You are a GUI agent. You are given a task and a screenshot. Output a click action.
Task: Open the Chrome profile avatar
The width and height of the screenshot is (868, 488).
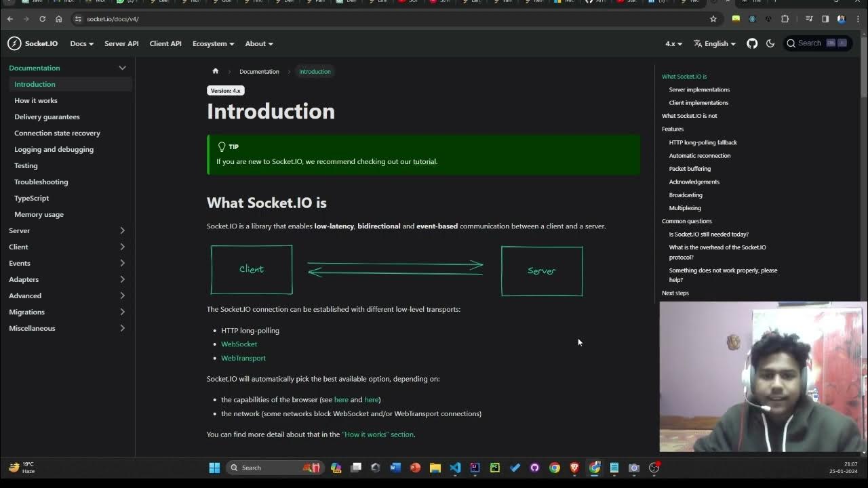point(842,19)
